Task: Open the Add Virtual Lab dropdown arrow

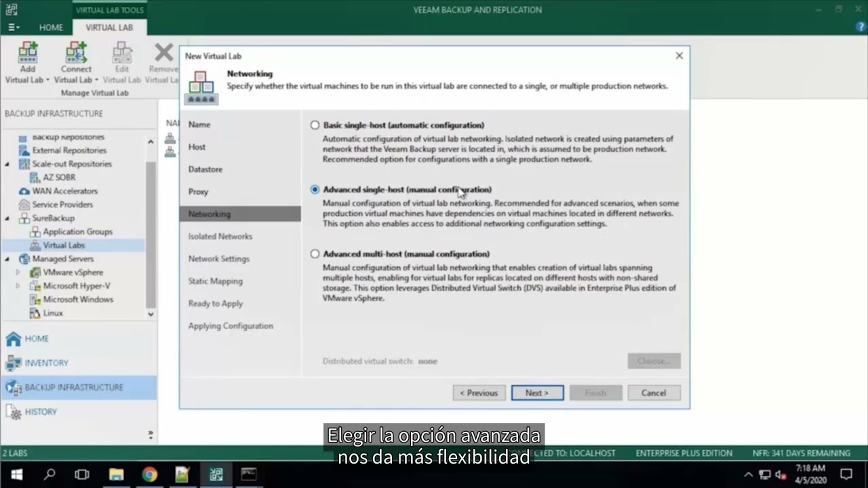Action: 47,80
